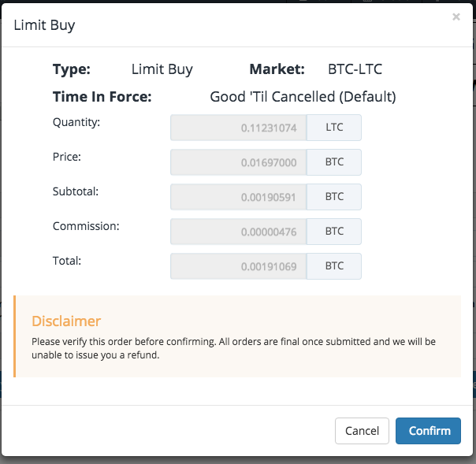Image resolution: width=476 pixels, height=464 pixels.
Task: Click the Total field showing 0.00191069
Action: click(x=239, y=265)
